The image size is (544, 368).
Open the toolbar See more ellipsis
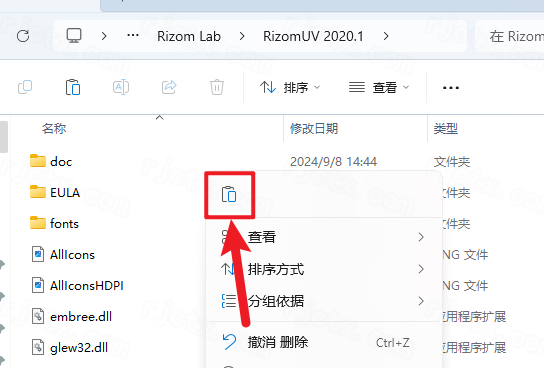[x=451, y=88]
